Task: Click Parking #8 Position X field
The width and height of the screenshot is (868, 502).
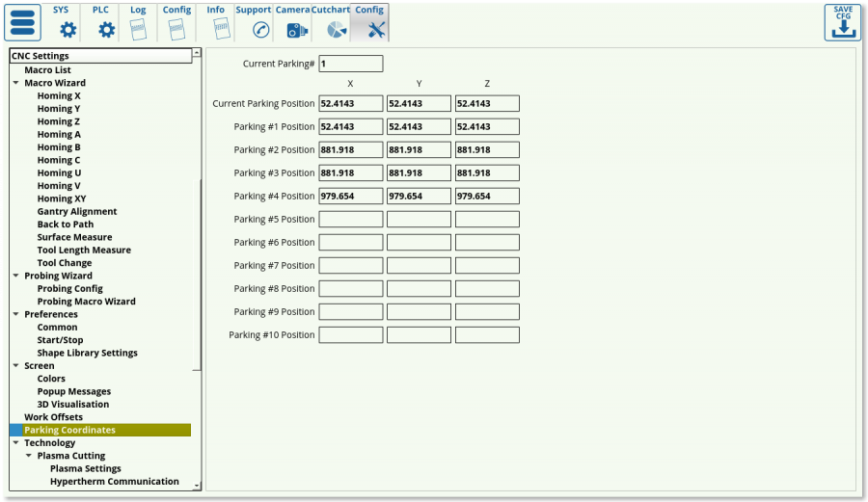Action: 351,289
